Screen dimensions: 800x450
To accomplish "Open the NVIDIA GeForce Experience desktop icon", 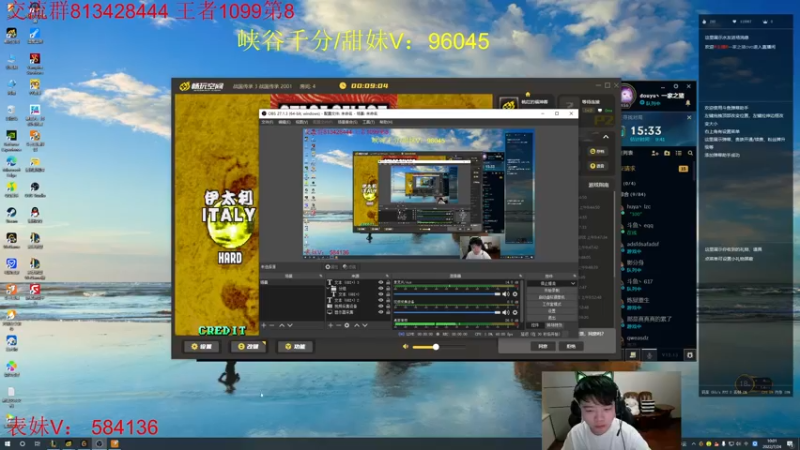I will (x=11, y=139).
